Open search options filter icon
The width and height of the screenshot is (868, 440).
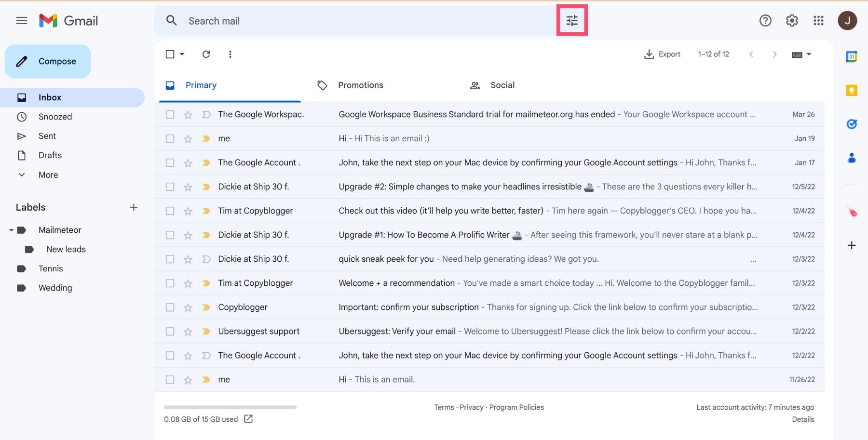point(572,21)
